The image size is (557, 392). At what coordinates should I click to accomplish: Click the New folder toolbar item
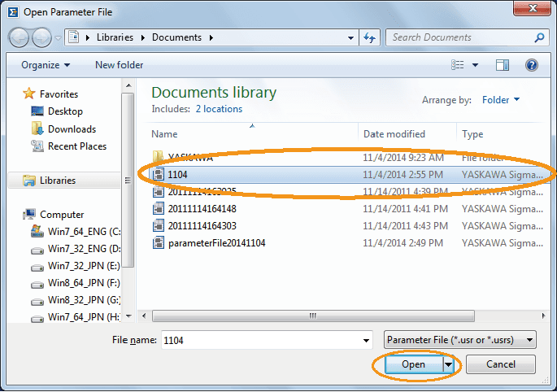point(119,65)
